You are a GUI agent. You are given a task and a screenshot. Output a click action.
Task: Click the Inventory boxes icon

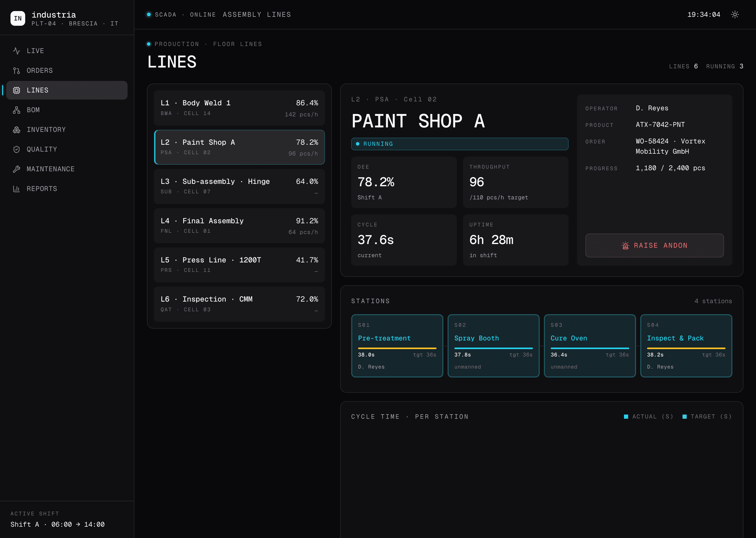17,130
